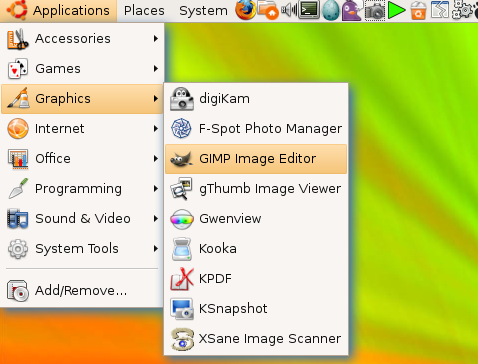Click the Sound & Video film icon
Viewport: 478px width, 364px height.
18,219
